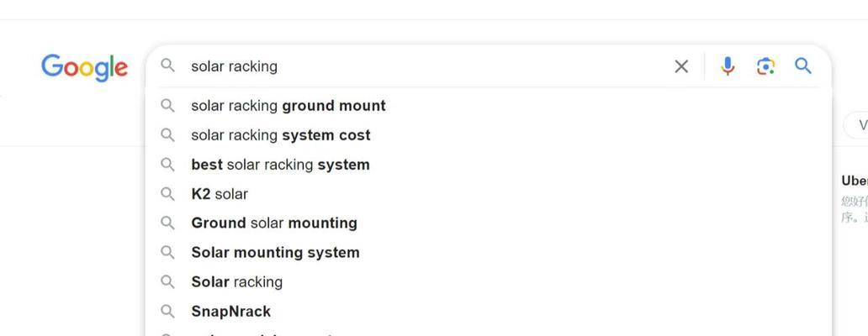Click magnifier icon beside K2 solar
The image size is (868, 336).
[x=167, y=194]
